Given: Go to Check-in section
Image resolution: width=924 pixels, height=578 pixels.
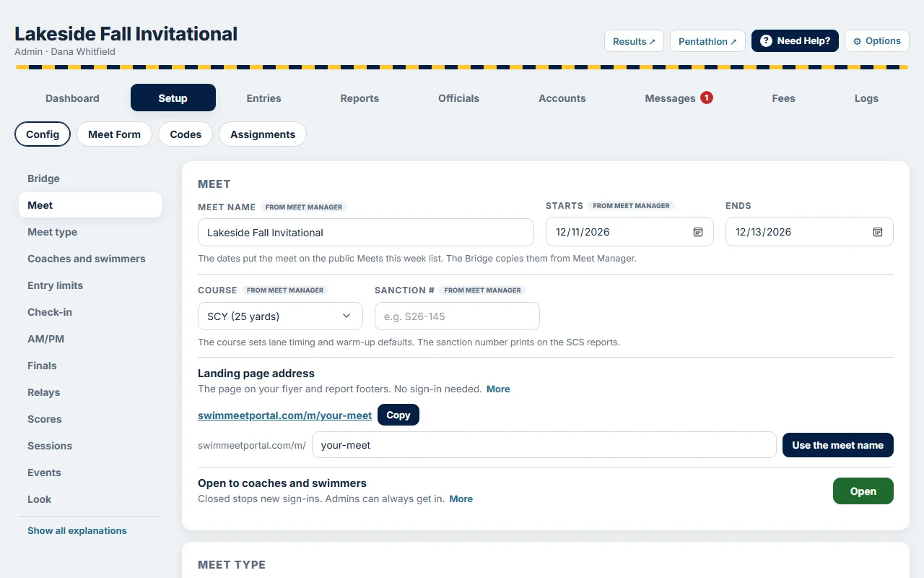Looking at the screenshot, I should point(90,312).
